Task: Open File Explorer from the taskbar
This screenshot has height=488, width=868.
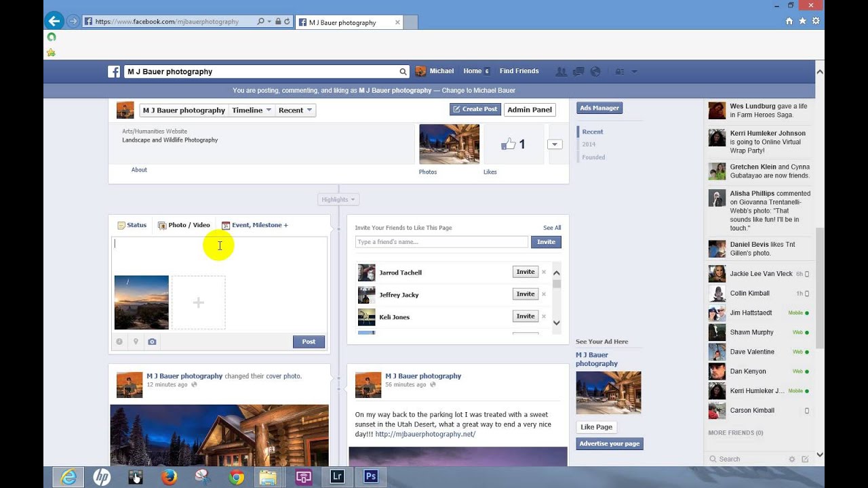Action: tap(268, 477)
